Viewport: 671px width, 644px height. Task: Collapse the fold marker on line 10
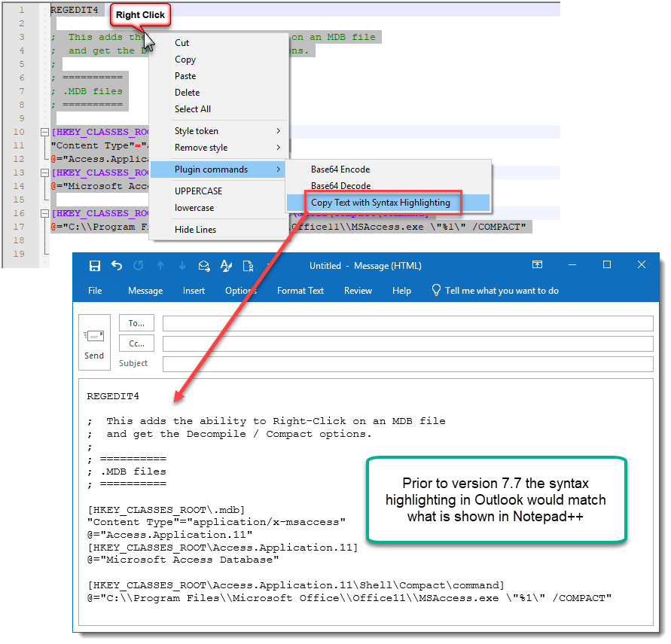[44, 132]
